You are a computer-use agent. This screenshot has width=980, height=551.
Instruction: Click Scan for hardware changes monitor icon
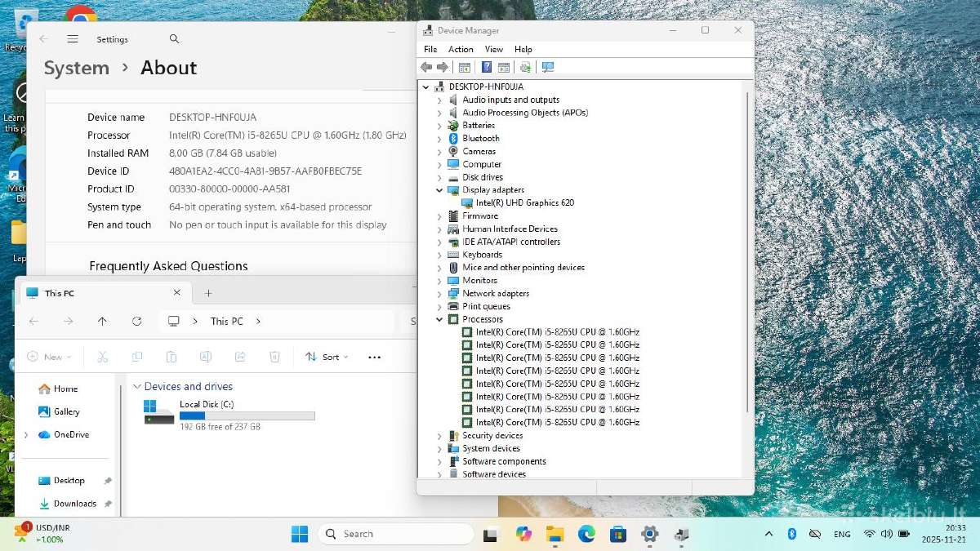tap(547, 67)
